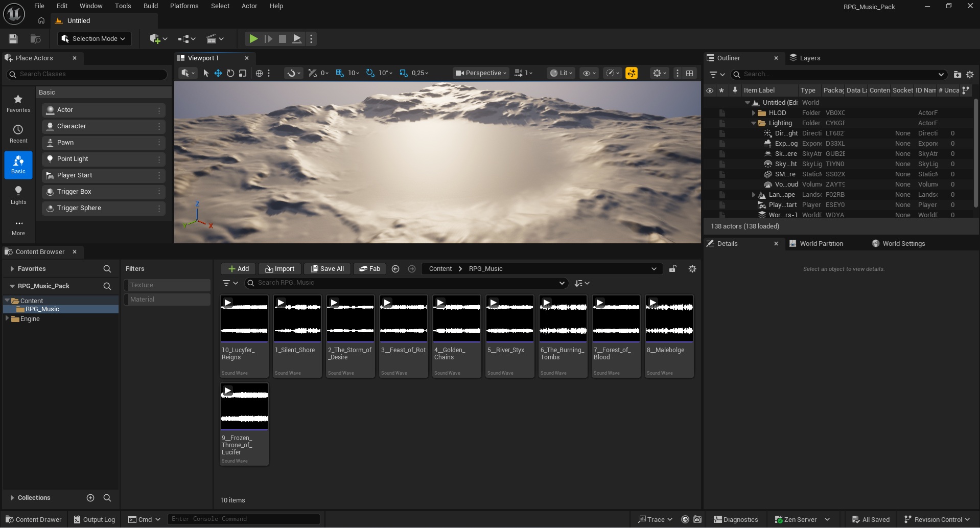Viewport: 980px width, 528px height.
Task: Play the level with green Play button
Action: [253, 39]
